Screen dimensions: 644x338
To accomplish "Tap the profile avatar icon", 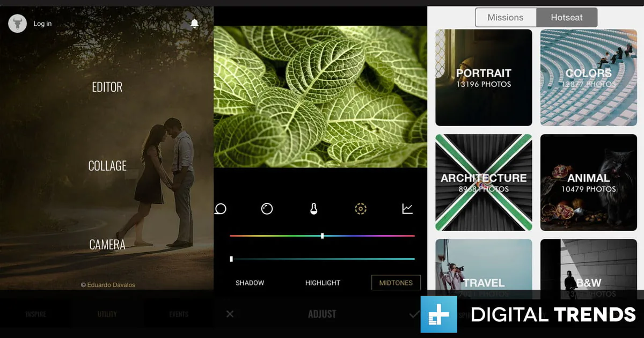I will click(18, 24).
